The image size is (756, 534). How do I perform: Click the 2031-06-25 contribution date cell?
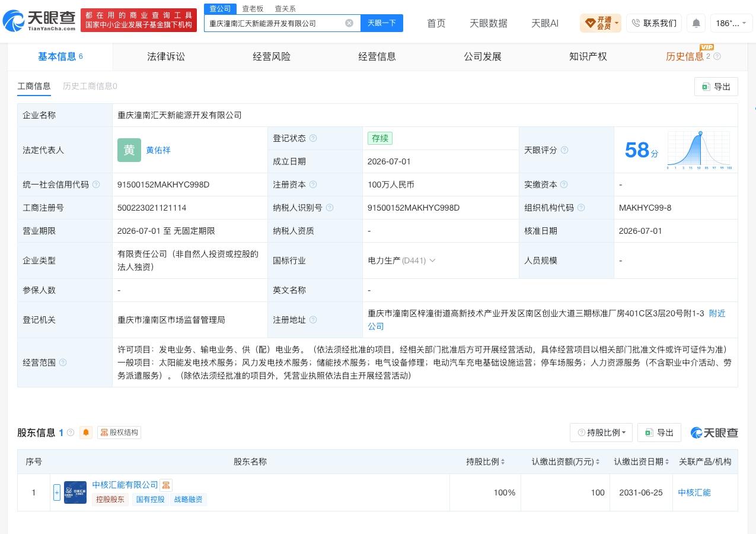641,492
